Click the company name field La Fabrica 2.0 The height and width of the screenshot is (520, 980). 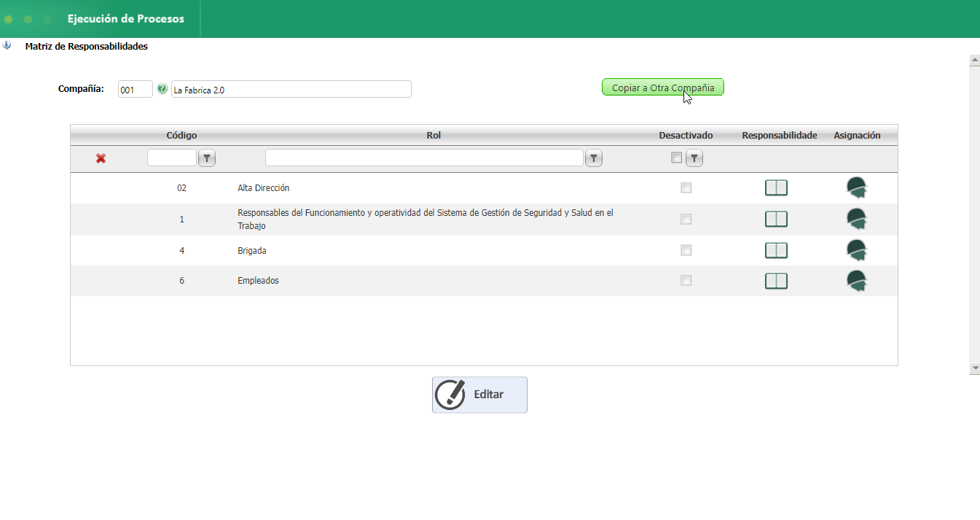click(291, 89)
